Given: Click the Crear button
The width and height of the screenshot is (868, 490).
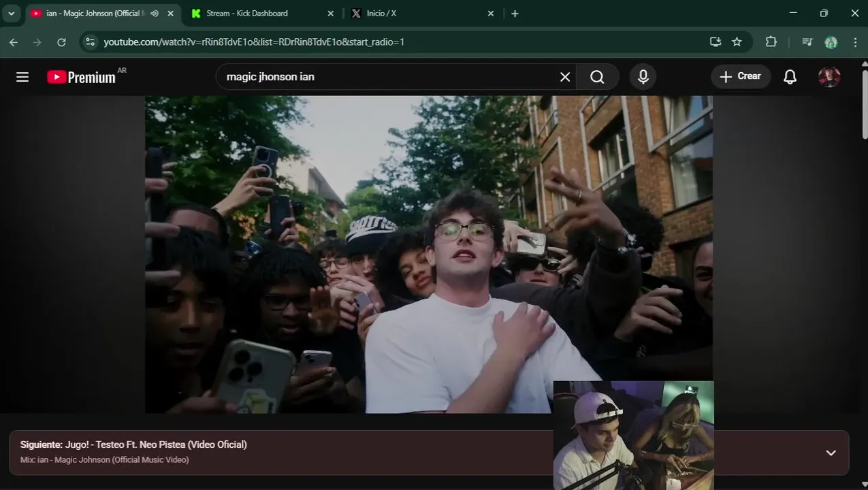Looking at the screenshot, I should 741,77.
